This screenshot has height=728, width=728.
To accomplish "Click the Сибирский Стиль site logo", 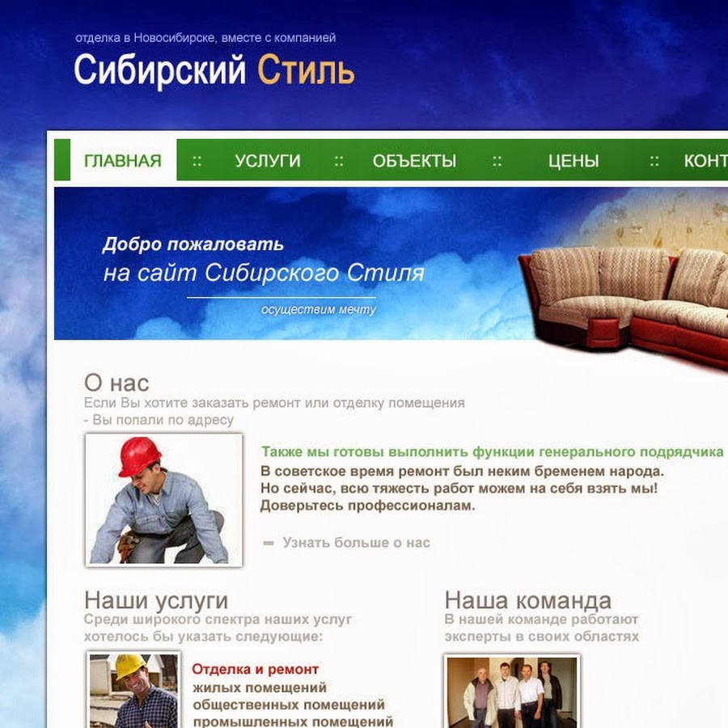I will 214,71.
